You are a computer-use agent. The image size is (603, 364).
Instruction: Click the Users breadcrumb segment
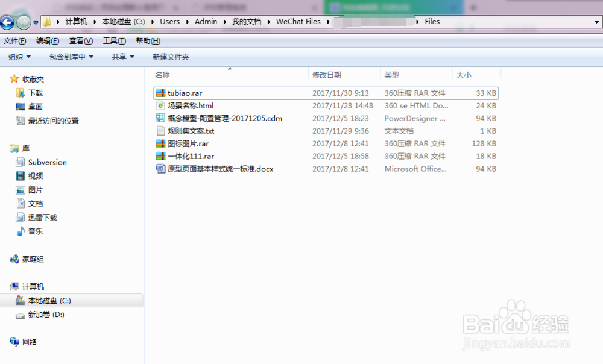tap(169, 22)
